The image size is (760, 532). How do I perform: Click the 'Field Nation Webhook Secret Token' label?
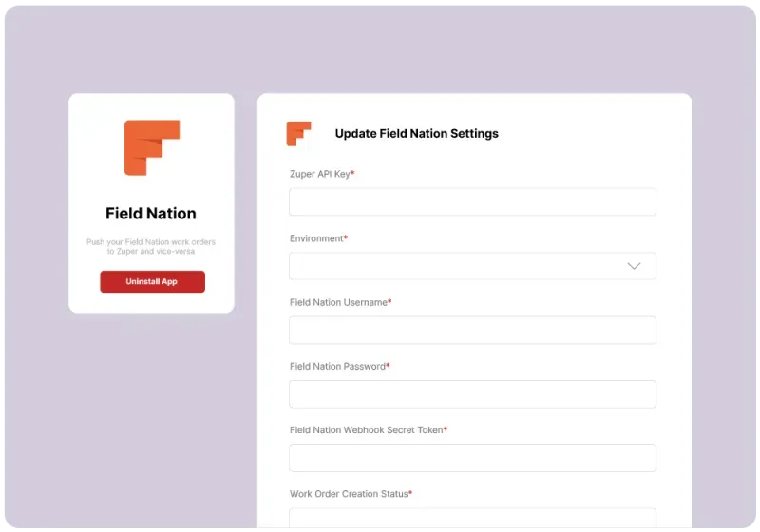point(369,430)
